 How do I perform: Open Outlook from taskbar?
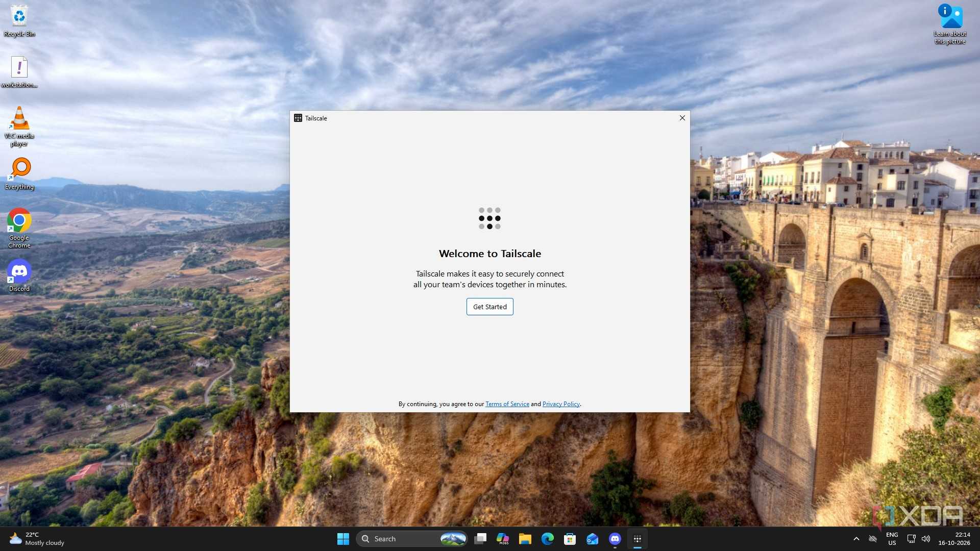[x=593, y=539]
